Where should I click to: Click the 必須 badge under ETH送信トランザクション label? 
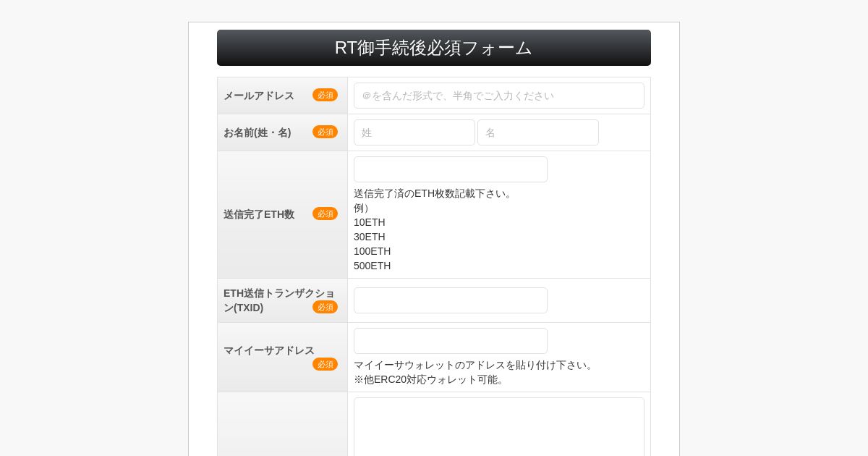click(325, 307)
